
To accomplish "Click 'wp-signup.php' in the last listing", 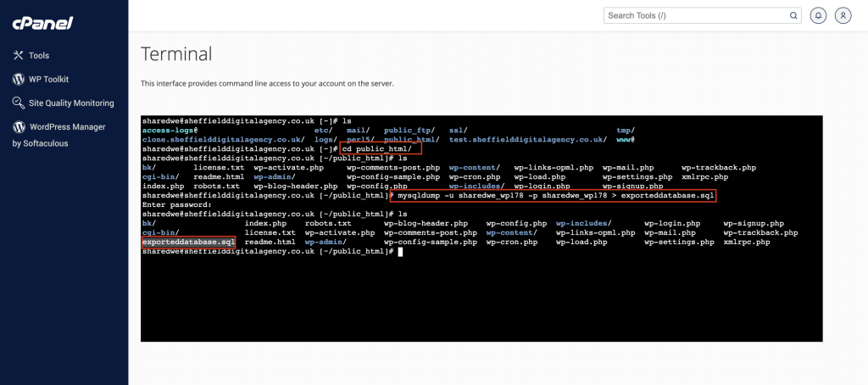I will point(754,223).
